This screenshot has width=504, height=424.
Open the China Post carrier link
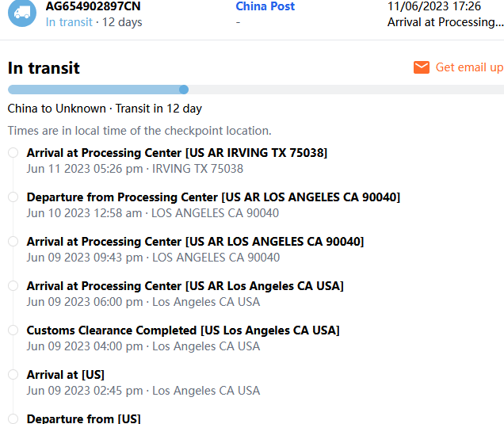click(x=265, y=6)
